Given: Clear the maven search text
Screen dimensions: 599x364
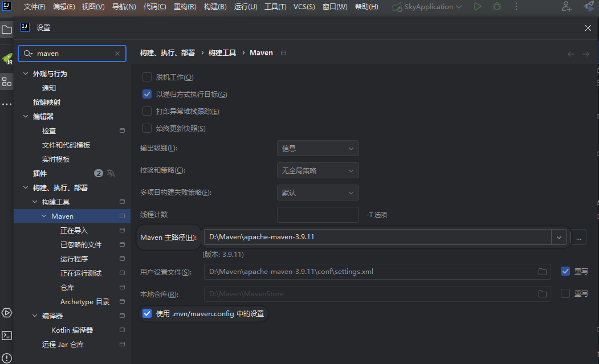Looking at the screenshot, I should 117,54.
